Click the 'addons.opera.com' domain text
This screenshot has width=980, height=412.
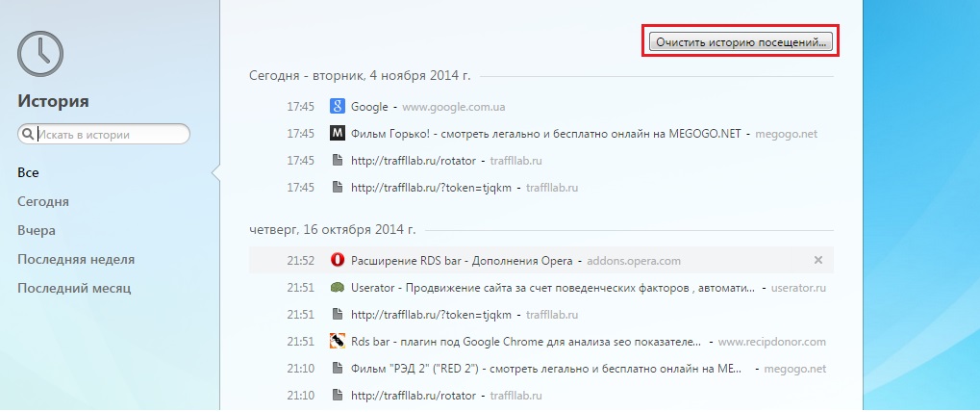pos(634,261)
